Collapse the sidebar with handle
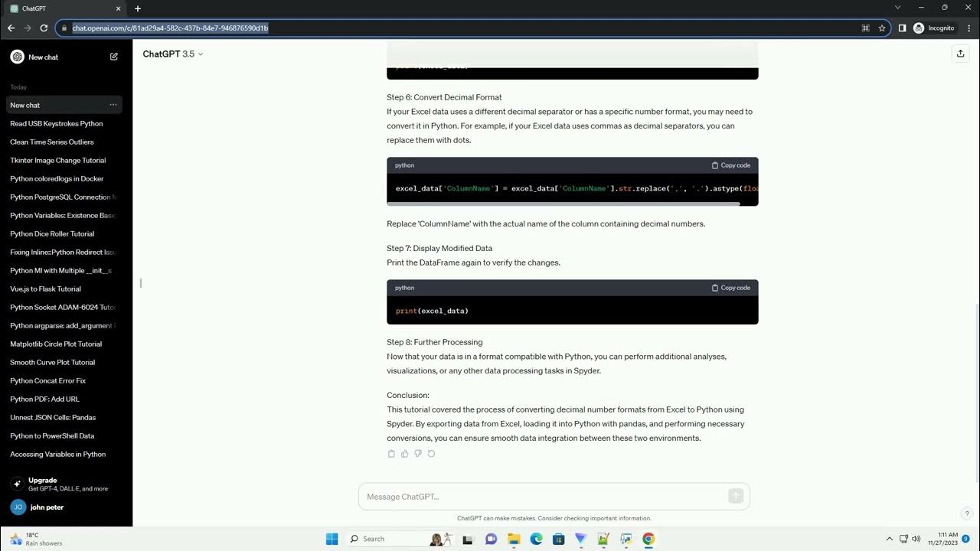The height and width of the screenshot is (551, 980). 140,283
